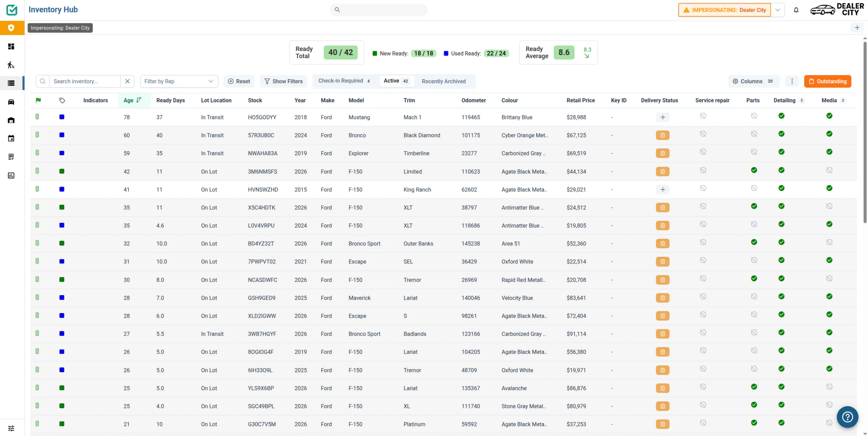Click the Outstanding button
Image resolution: width=868 pixels, height=436 pixels.
pyautogui.click(x=827, y=81)
